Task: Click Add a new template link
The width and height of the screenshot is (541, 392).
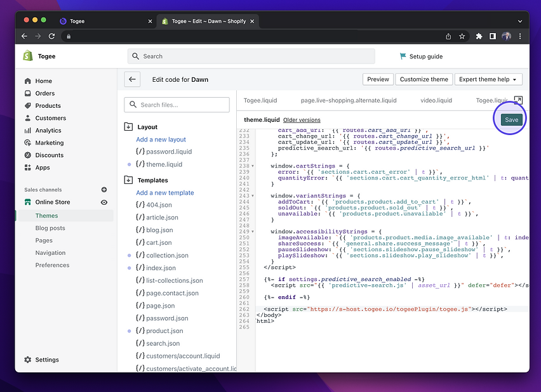Action: click(165, 193)
